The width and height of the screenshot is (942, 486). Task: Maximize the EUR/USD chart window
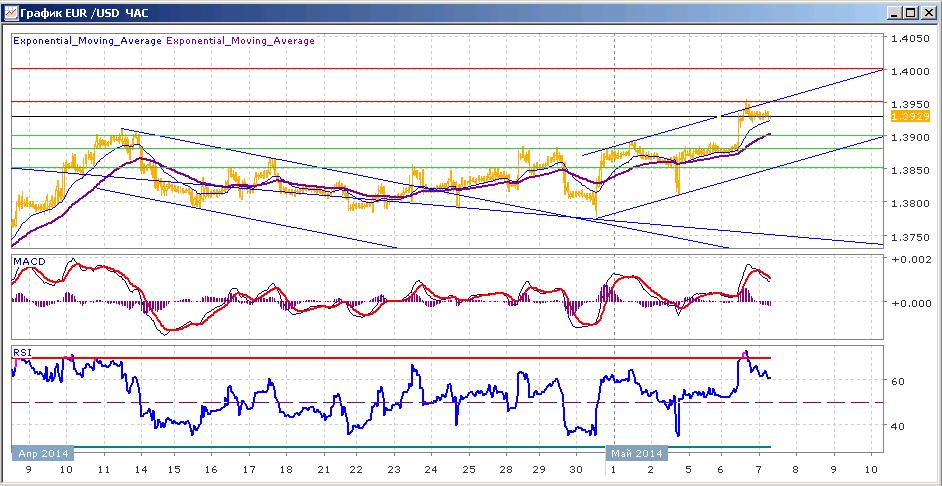click(x=910, y=12)
